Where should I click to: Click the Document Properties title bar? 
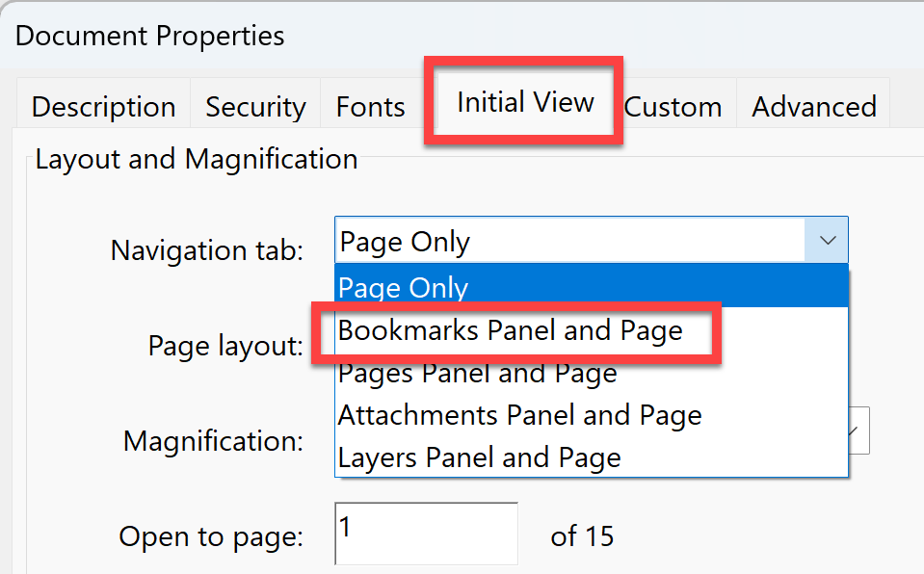pos(149,35)
